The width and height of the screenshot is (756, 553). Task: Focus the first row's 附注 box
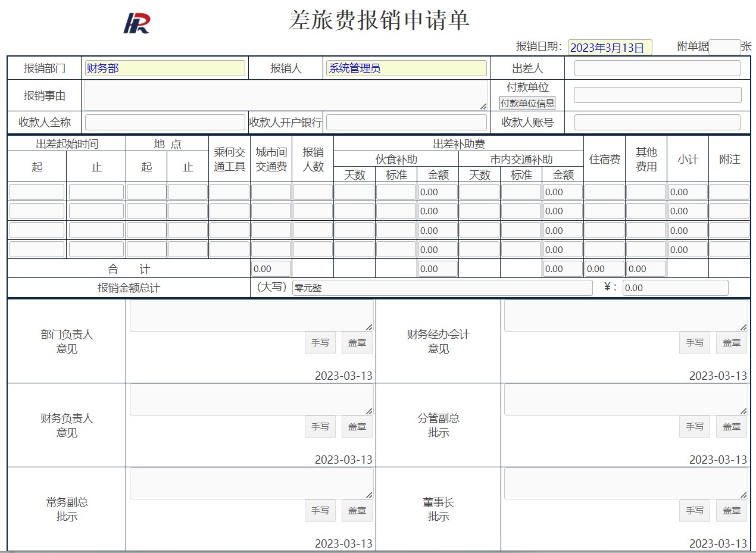coord(729,192)
